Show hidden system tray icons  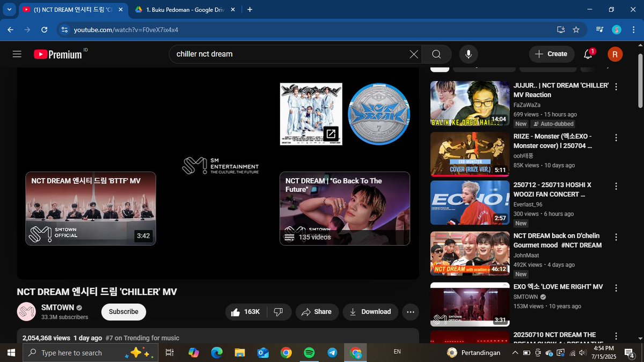(515, 352)
